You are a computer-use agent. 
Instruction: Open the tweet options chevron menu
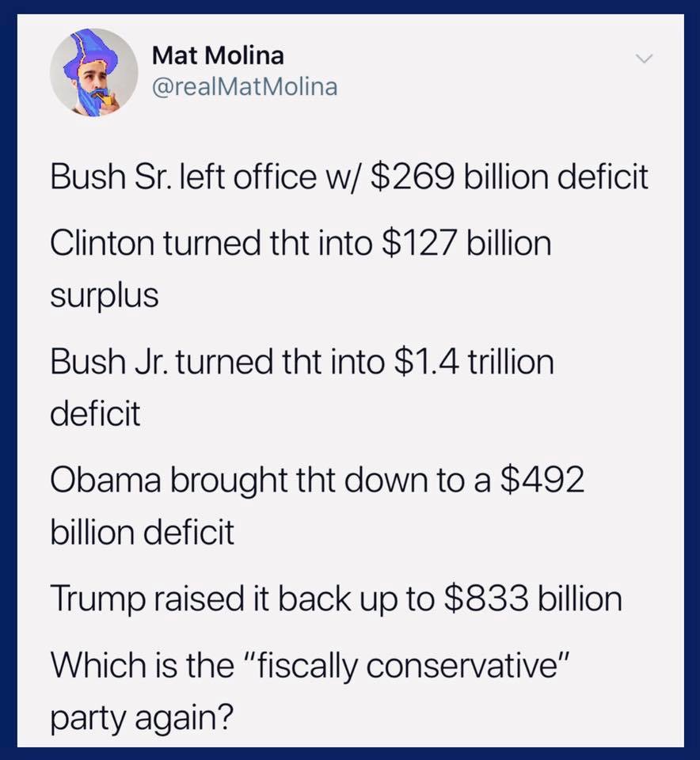(x=645, y=59)
